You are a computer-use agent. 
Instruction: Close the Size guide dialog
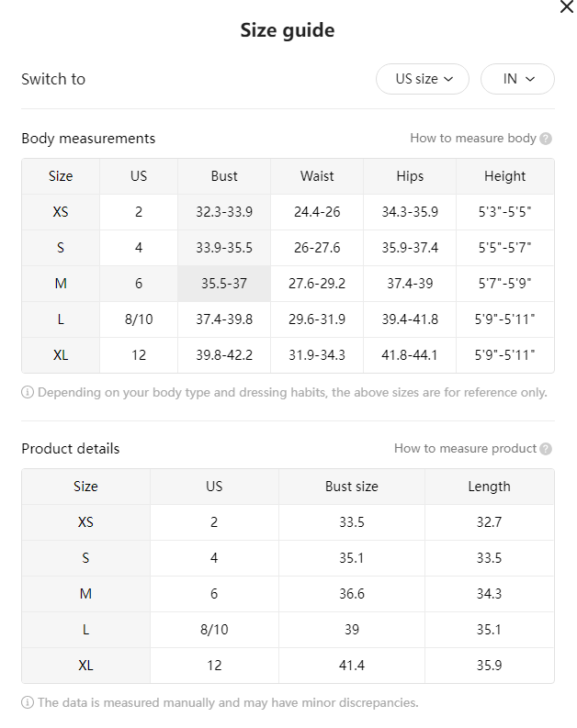click(566, 7)
